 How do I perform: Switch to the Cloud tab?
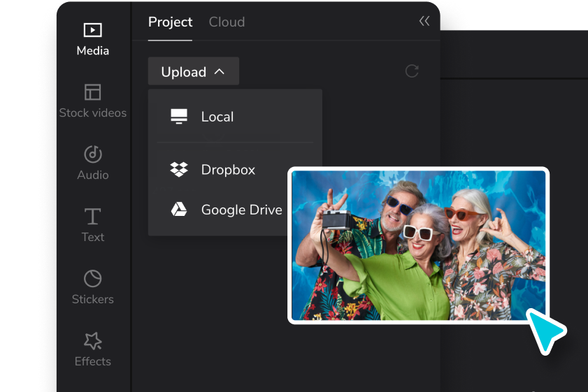(x=227, y=22)
